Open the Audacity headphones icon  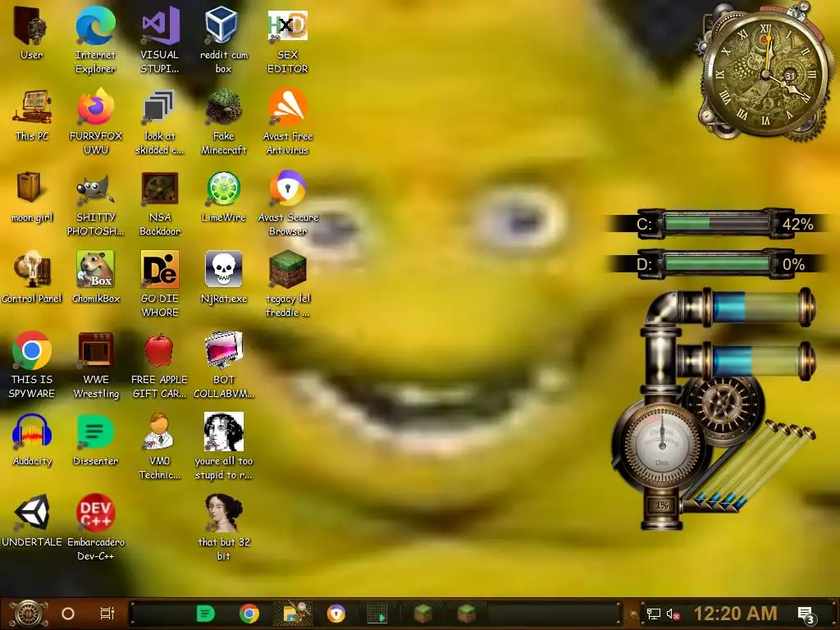coord(32,431)
